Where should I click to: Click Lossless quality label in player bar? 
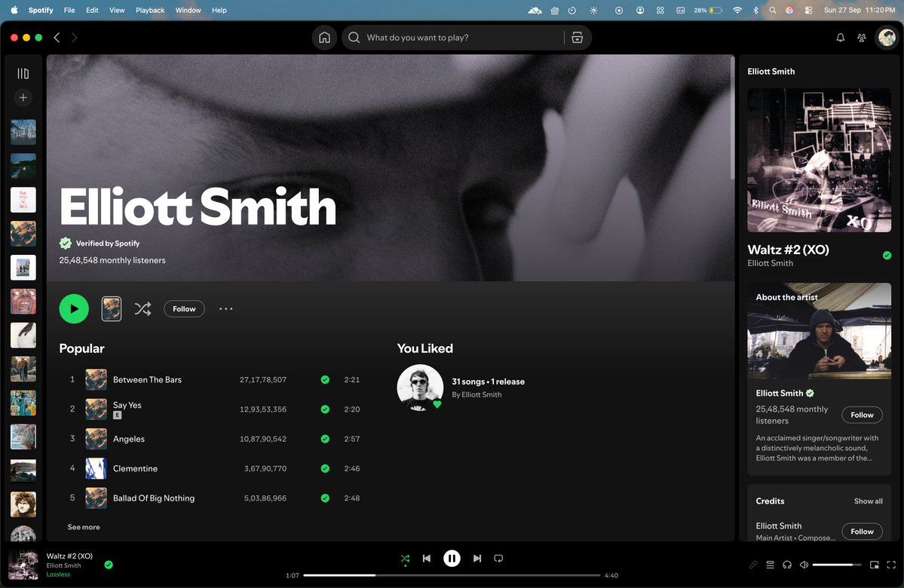[x=58, y=574]
